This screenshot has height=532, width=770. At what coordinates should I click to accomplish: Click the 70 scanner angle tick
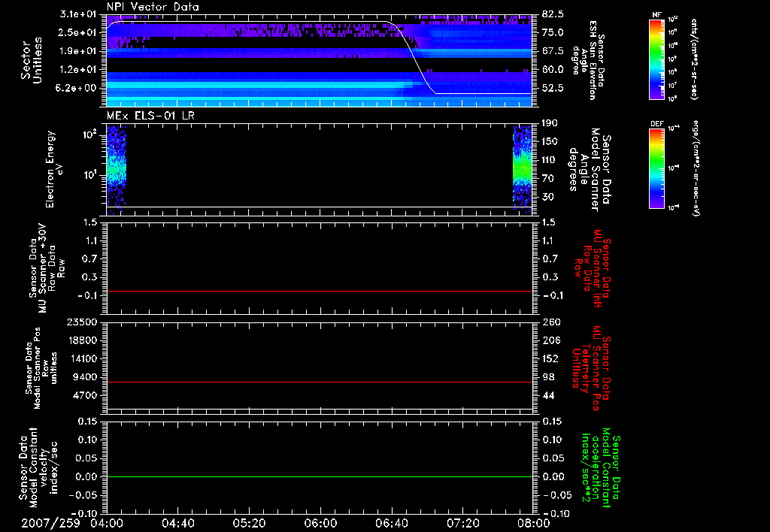point(548,179)
